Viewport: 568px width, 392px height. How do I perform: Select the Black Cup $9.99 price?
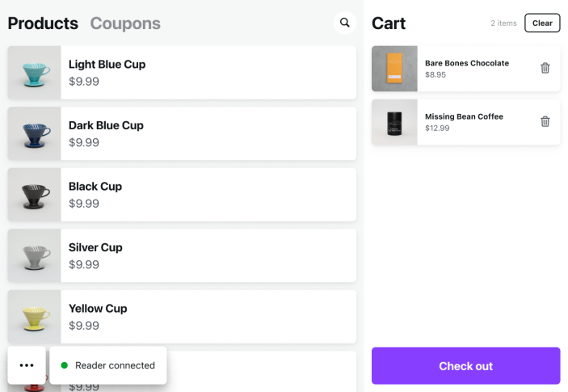pos(84,204)
